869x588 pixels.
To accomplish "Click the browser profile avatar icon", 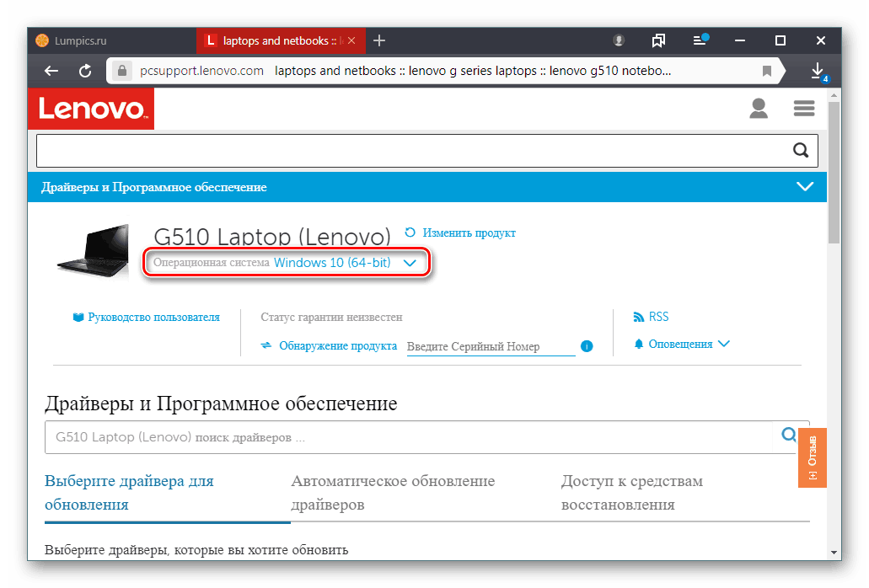I will [619, 40].
